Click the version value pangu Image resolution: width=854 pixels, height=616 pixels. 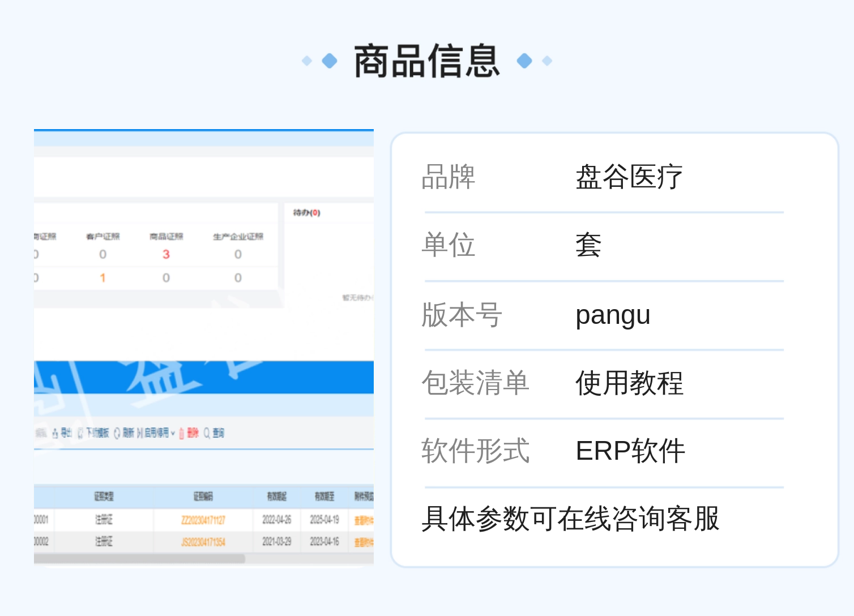(613, 315)
